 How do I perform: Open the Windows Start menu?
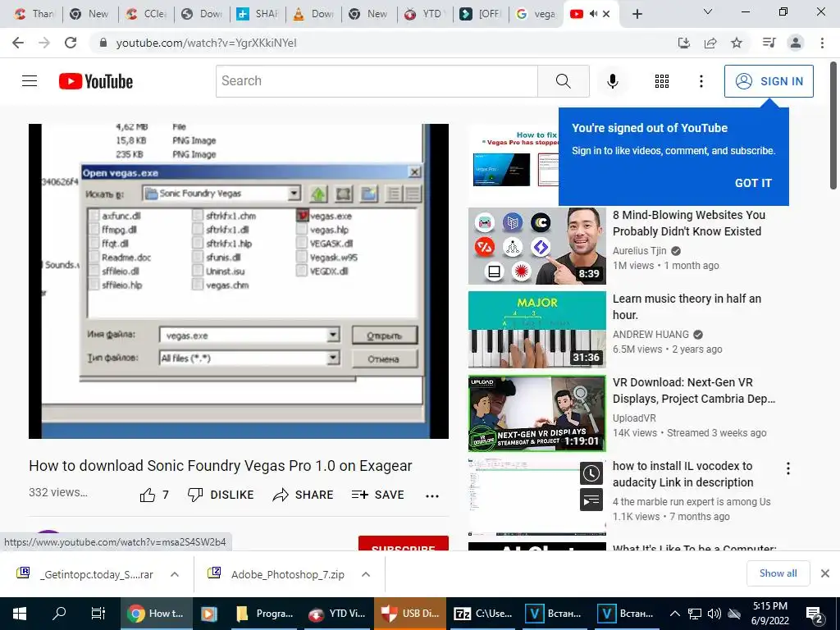20,614
